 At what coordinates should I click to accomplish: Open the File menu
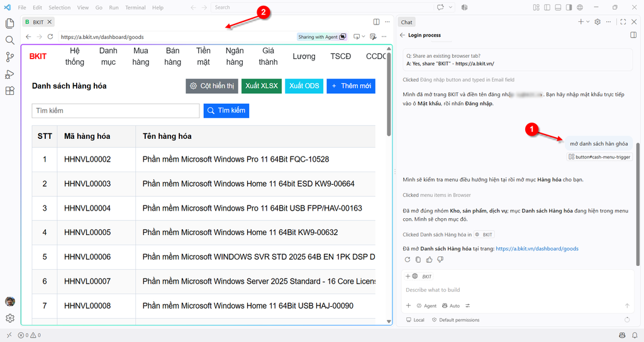pos(22,8)
